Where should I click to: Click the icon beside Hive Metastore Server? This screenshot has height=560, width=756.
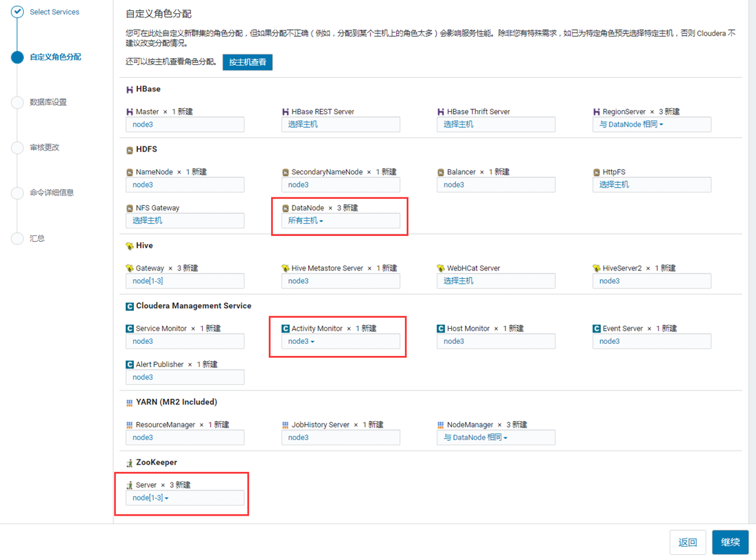tap(285, 268)
